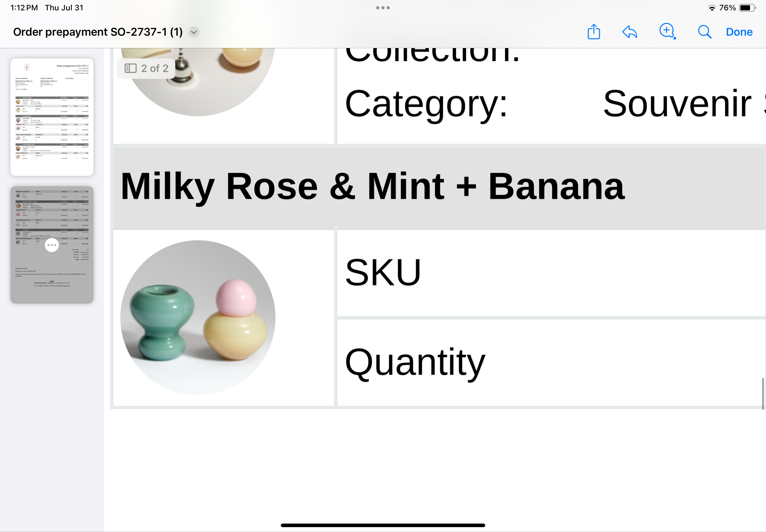Tap the reply arrow icon
This screenshot has width=766, height=532.
point(630,32)
